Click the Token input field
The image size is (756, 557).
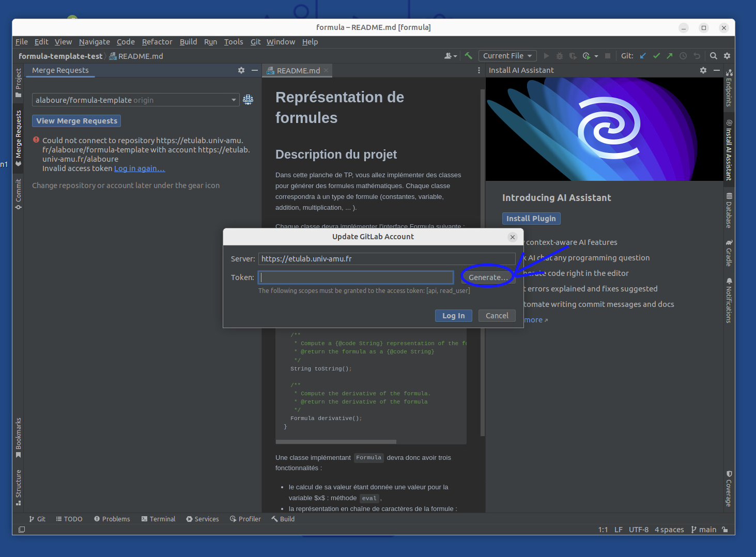(356, 277)
